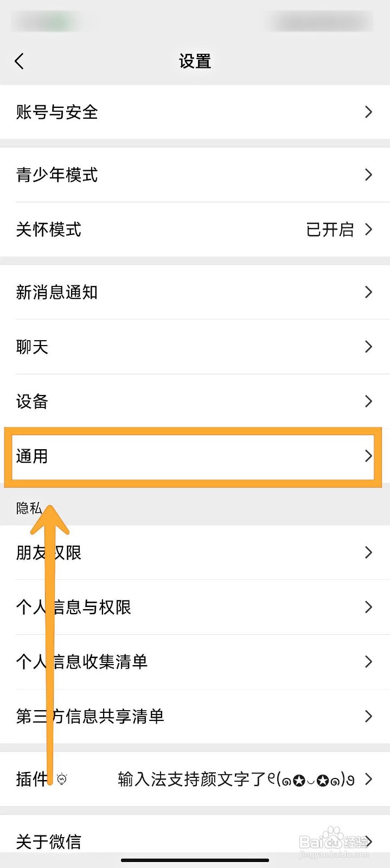Open 青少年模式 option
This screenshot has height=868, width=390.
(57, 175)
